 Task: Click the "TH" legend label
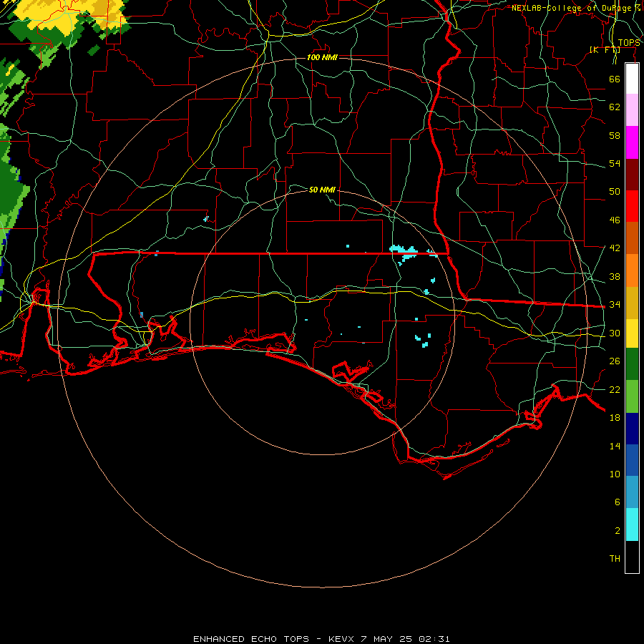(615, 559)
